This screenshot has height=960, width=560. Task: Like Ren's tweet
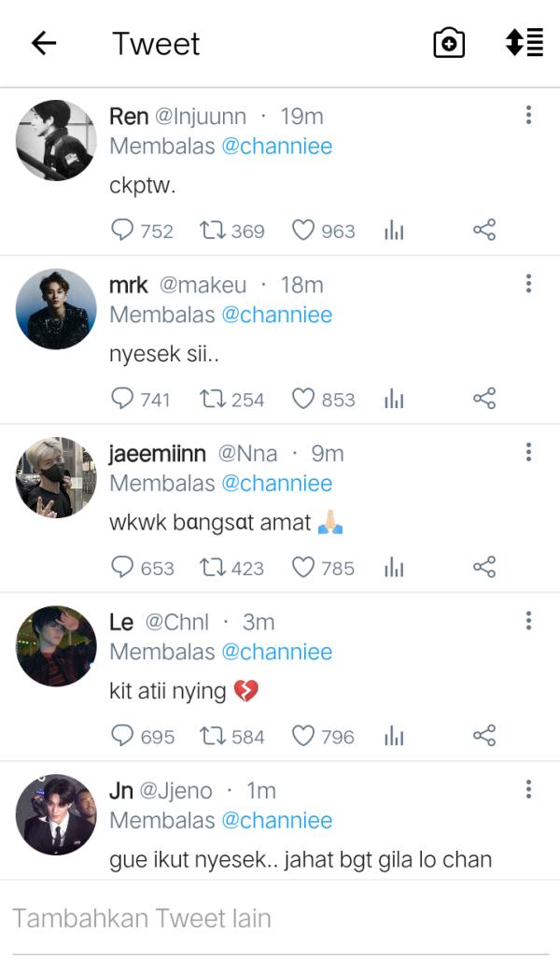[x=303, y=231]
